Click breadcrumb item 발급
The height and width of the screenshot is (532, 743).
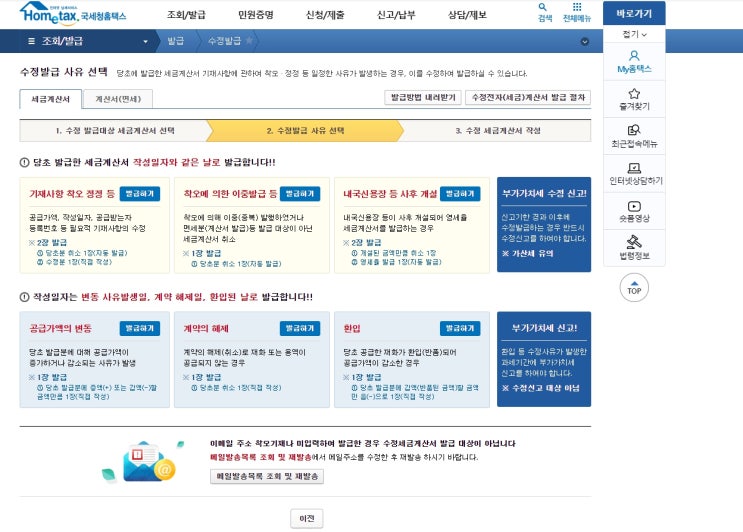pyautogui.click(x=176, y=41)
